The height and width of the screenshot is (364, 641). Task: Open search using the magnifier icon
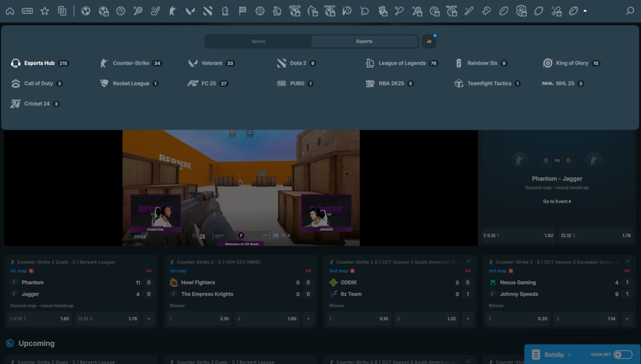629,11
